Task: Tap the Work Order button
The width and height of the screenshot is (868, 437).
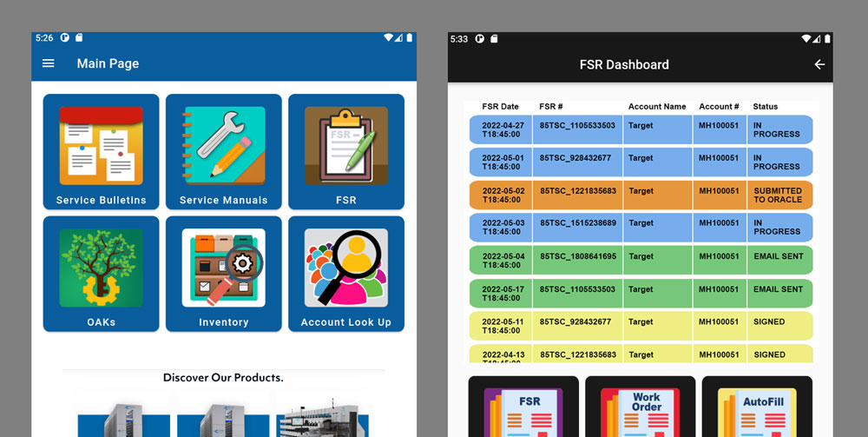Action: tap(640, 407)
